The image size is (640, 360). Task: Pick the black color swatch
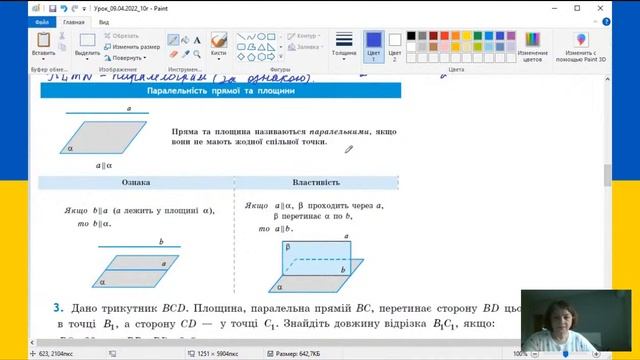click(x=411, y=36)
